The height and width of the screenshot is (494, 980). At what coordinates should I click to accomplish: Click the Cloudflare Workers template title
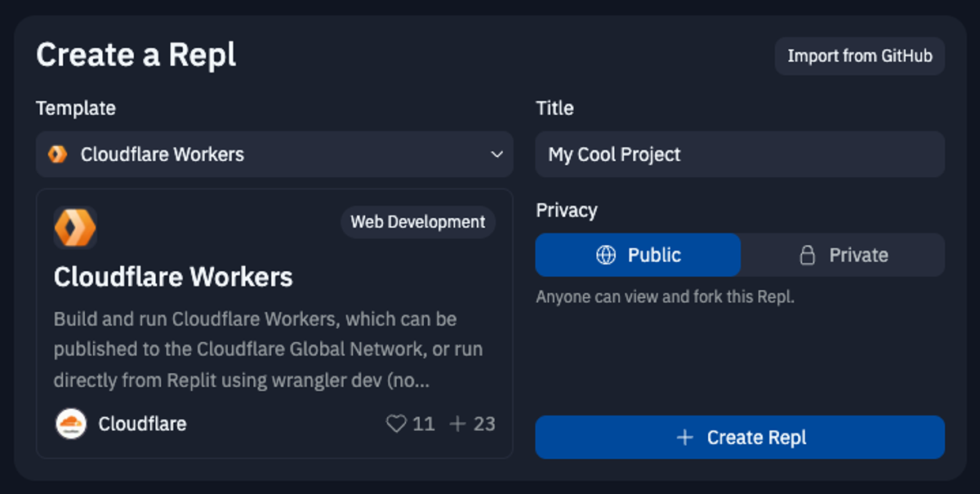tap(172, 277)
